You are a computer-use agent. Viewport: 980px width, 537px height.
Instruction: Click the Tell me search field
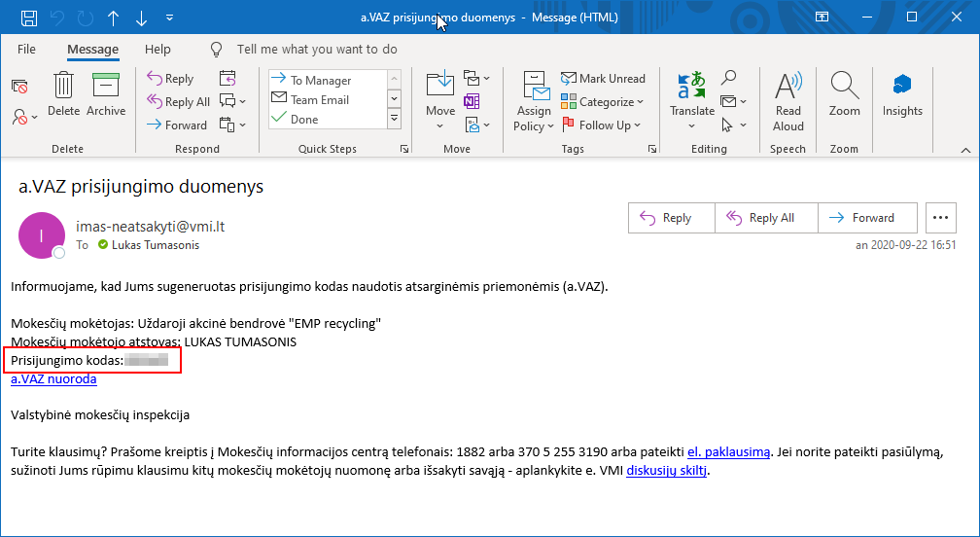coord(317,50)
